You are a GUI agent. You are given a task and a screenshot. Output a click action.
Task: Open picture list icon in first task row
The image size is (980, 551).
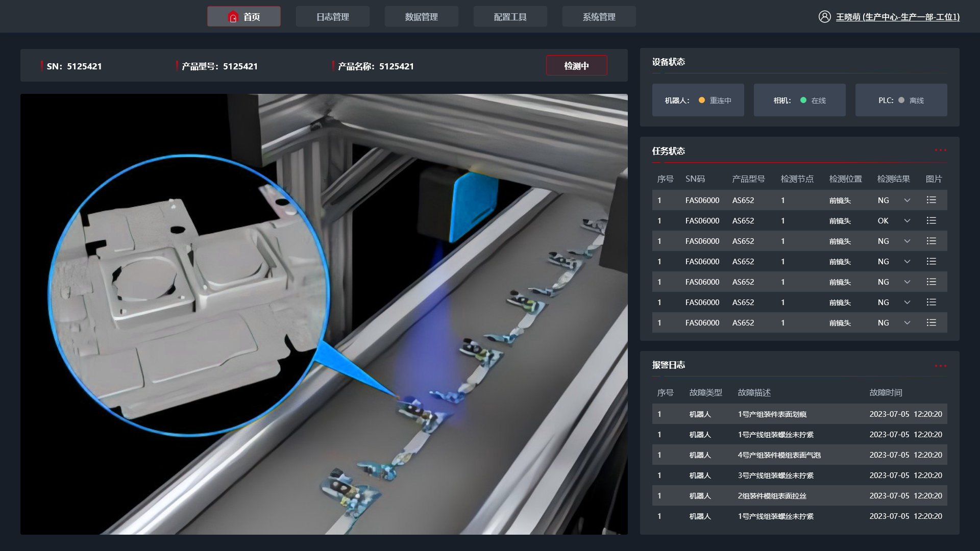(x=931, y=200)
